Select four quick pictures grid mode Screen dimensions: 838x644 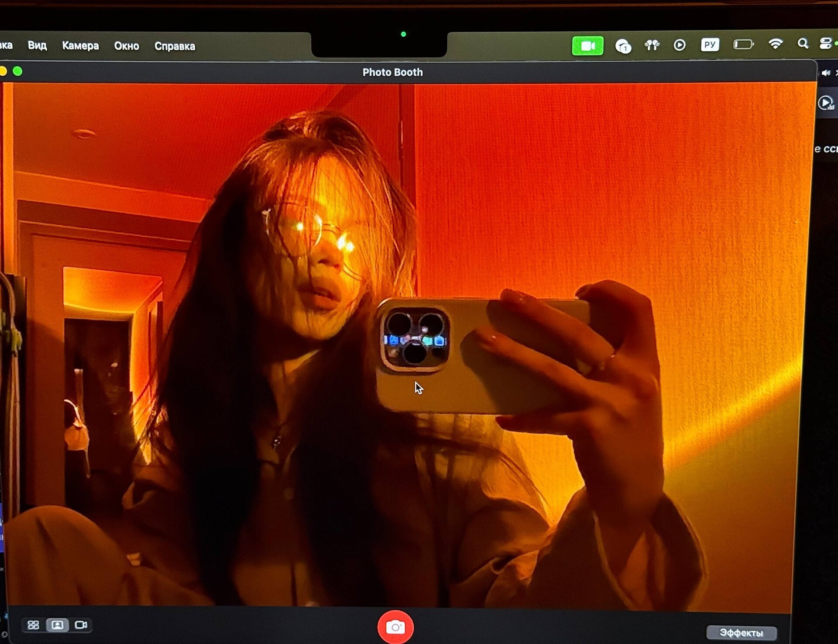click(33, 625)
